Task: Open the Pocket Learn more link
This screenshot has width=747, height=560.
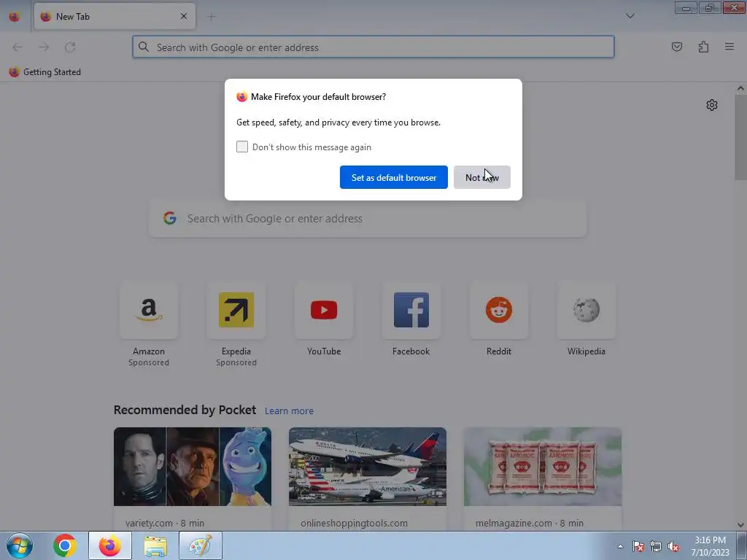Action: (289, 411)
